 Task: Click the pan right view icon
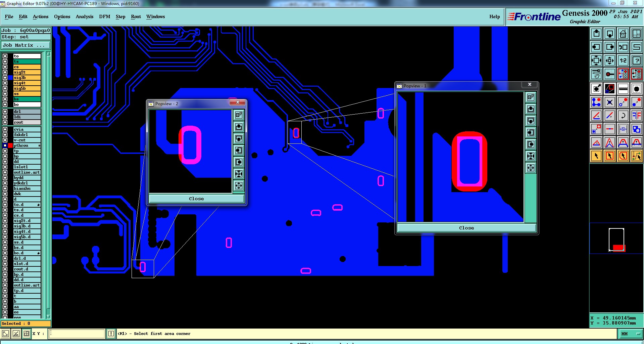610,47
